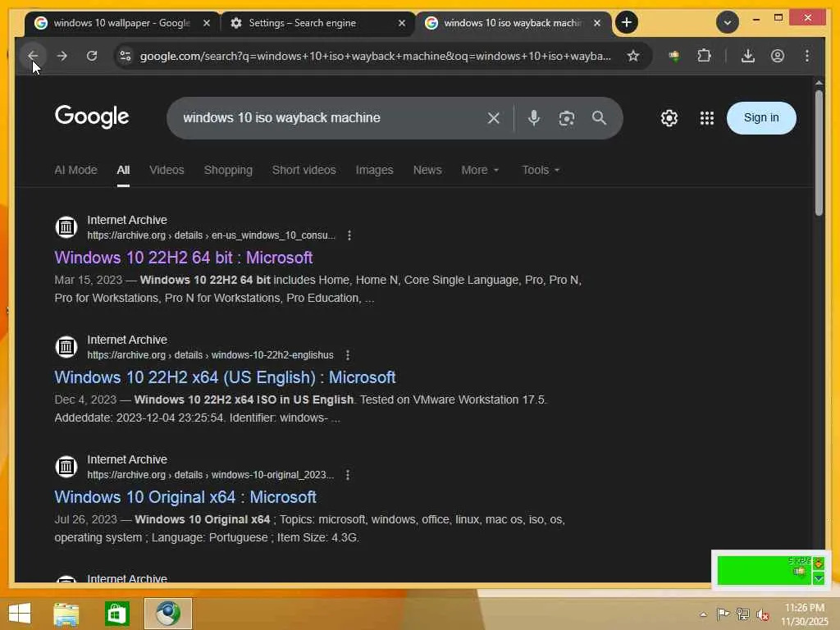This screenshot has width=840, height=630.
Task: Open options for en-us_windows_10_consu result
Action: pyautogui.click(x=349, y=235)
